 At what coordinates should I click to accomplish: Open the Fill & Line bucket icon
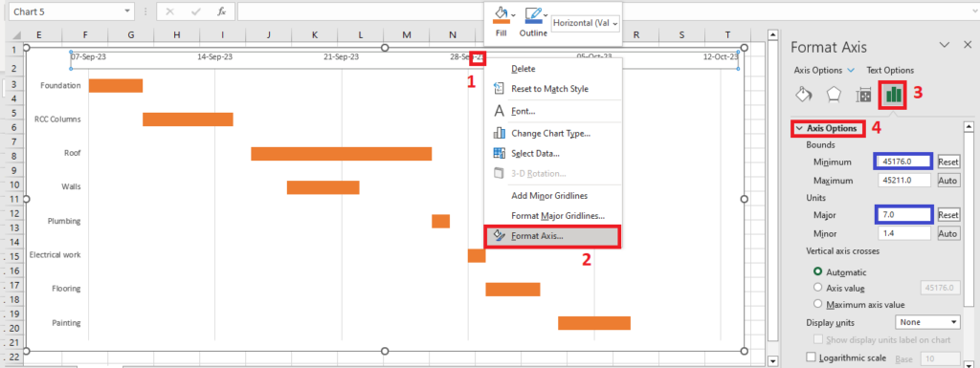click(803, 95)
